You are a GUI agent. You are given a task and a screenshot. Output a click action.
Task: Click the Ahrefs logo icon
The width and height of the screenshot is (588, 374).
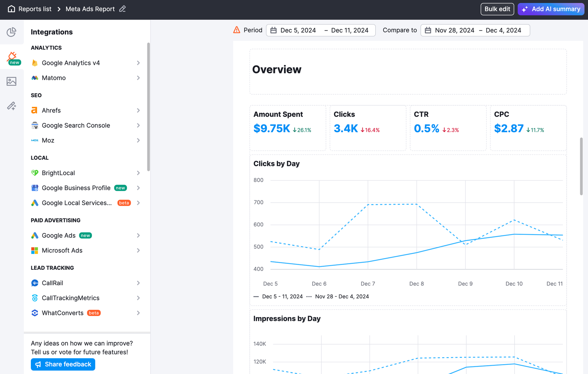(35, 110)
